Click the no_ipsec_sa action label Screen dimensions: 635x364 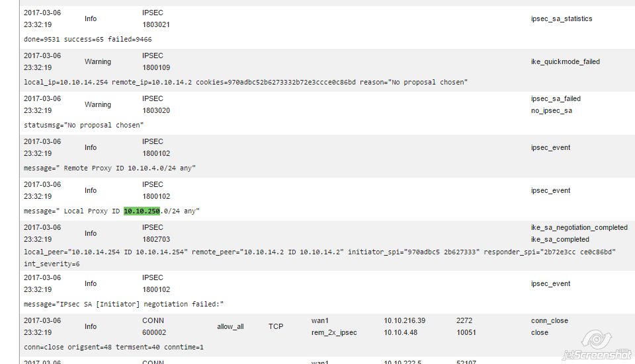(551, 110)
